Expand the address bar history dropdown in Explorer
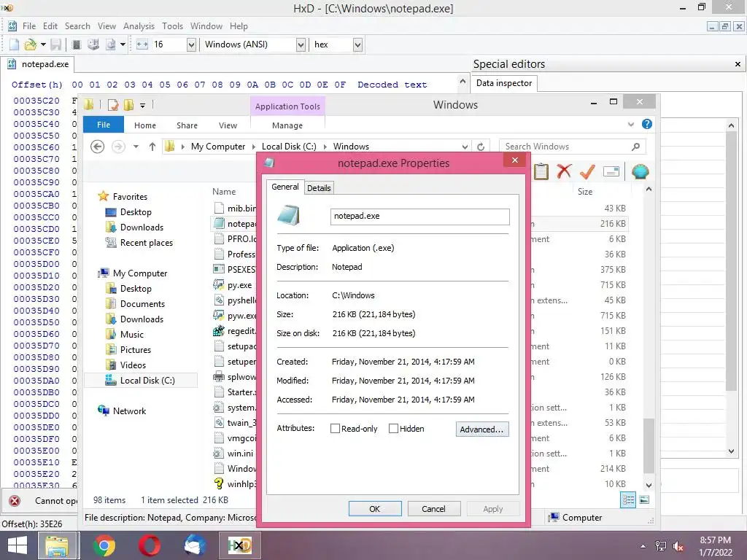Screen dimensions: 747x560 (465, 147)
